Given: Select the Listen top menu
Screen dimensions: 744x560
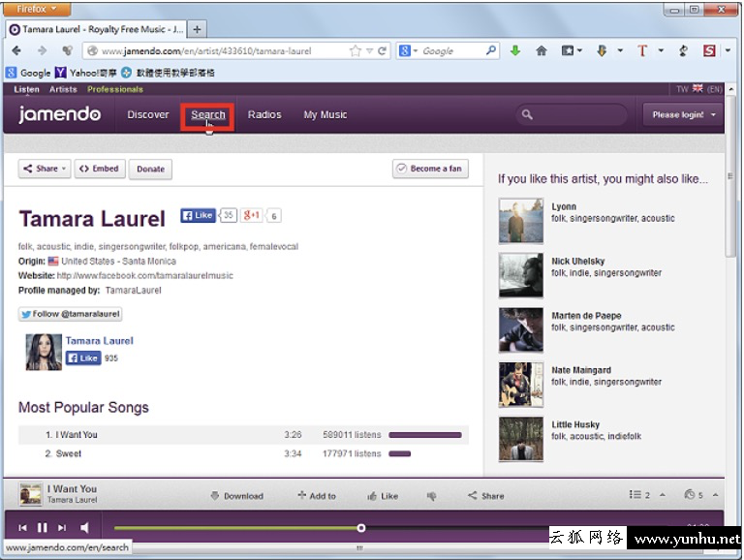Looking at the screenshot, I should [26, 89].
